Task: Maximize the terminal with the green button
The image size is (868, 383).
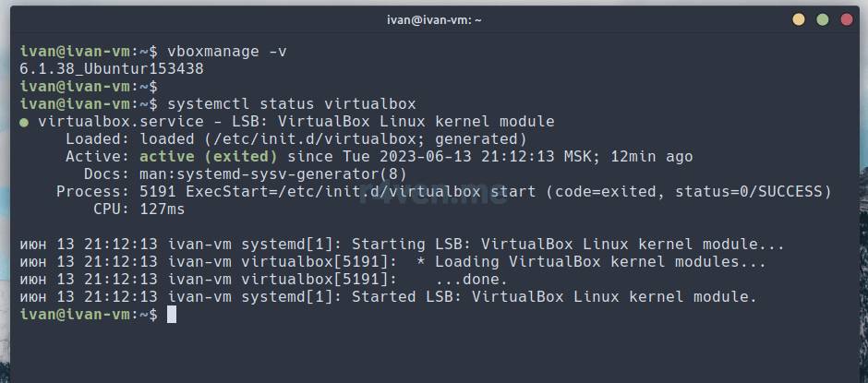Action: pos(822,19)
